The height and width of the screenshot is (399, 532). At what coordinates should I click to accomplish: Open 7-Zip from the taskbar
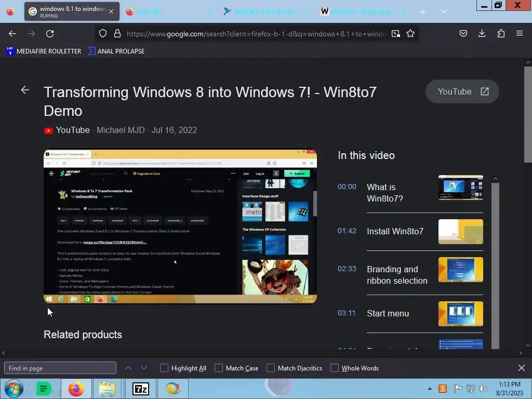(x=140, y=389)
